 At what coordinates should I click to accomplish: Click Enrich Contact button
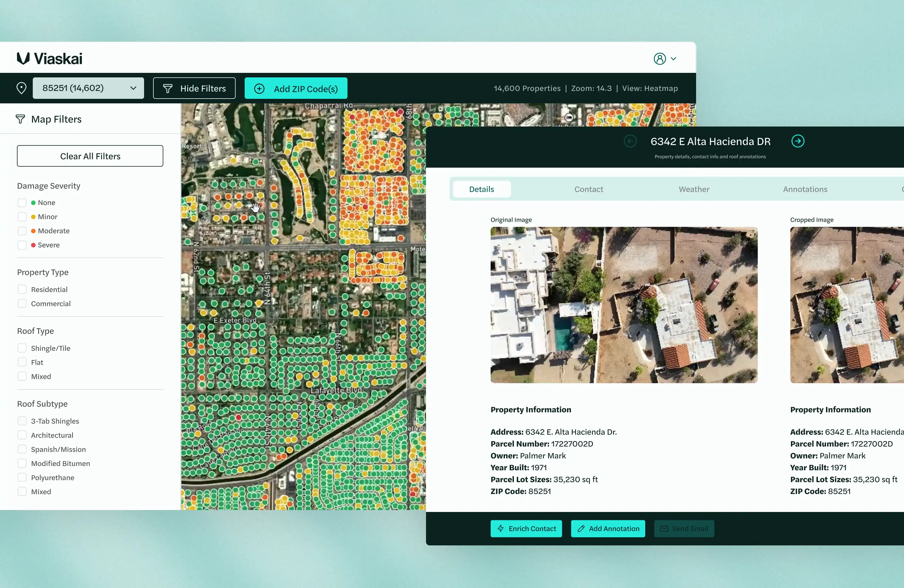pos(526,528)
